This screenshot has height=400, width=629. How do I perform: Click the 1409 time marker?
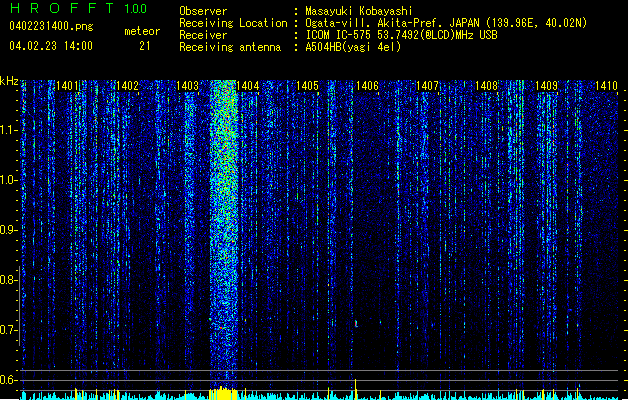pyautogui.click(x=547, y=85)
